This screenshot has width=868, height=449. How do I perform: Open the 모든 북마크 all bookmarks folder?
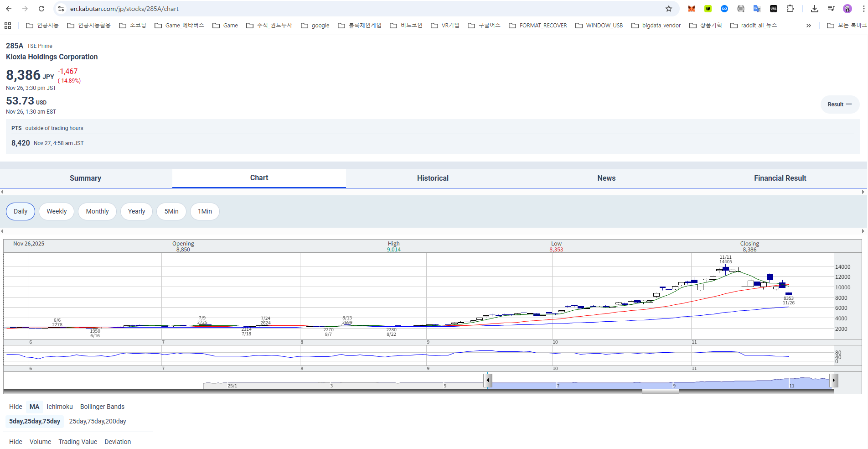[x=847, y=26]
